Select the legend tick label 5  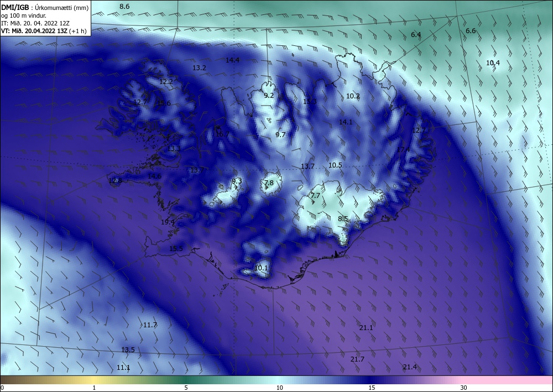[x=186, y=388]
